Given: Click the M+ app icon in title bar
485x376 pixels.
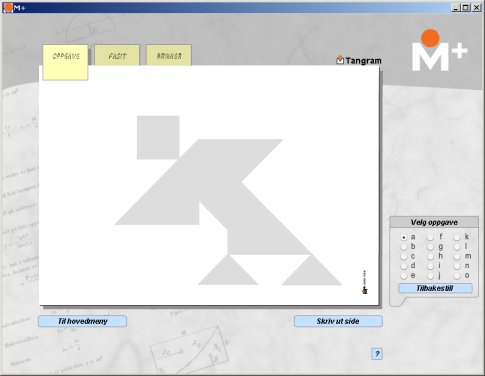Looking at the screenshot, I should tap(8, 7).
